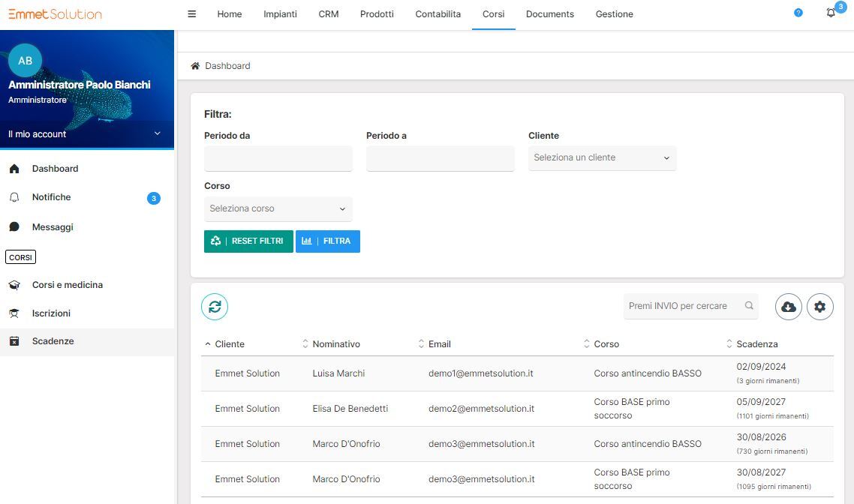This screenshot has height=504, width=854.
Task: Open the Contabilita menu
Action: point(438,14)
